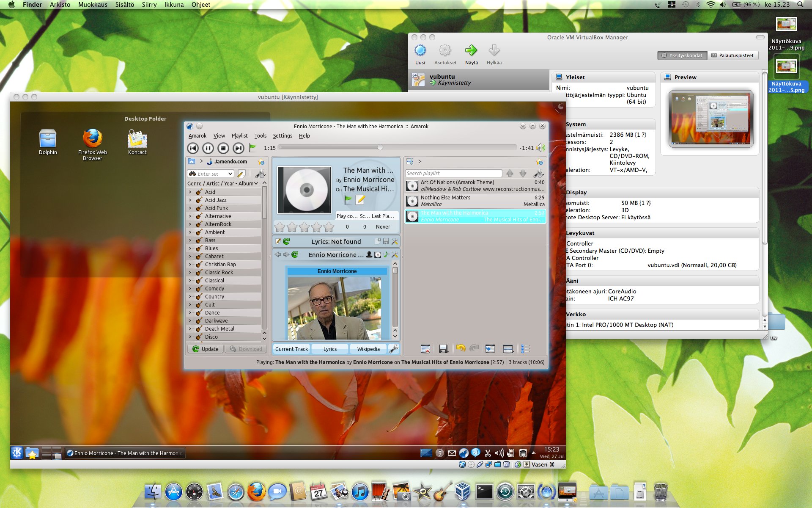
Task: Click edit lyrics icon in Lyrics applet
Action: click(278, 241)
